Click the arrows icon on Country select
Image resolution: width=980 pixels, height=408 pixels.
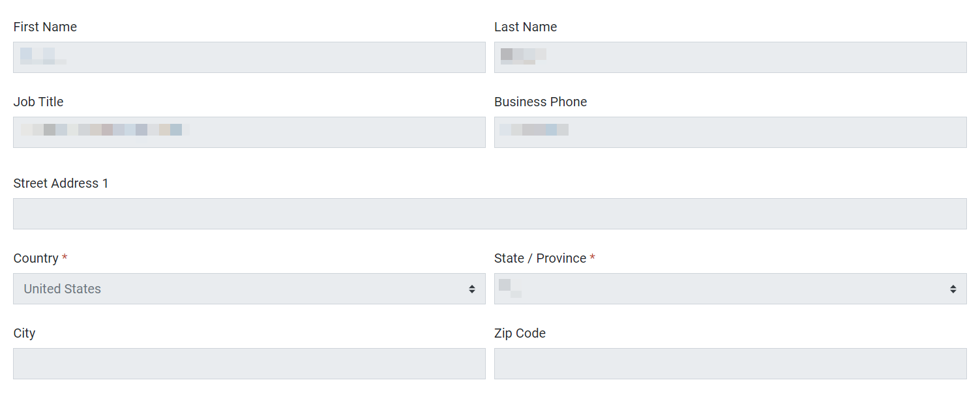pyautogui.click(x=472, y=289)
